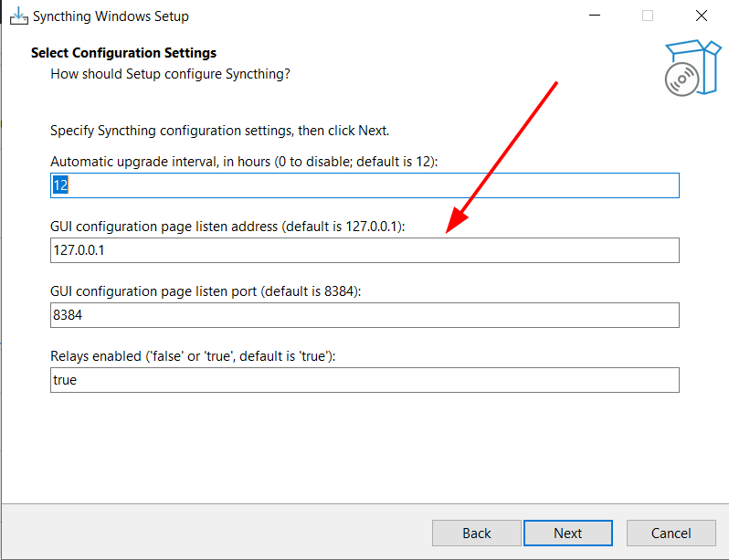Click the Relays enabled input field
729x560 pixels.
pyautogui.click(x=364, y=380)
